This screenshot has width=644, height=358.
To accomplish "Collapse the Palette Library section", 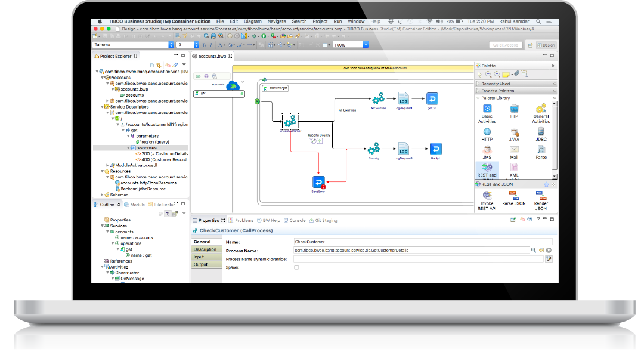I will 516,98.
